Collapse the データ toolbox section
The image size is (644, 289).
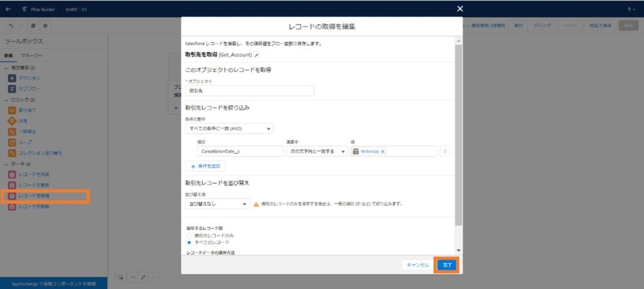tap(6, 164)
